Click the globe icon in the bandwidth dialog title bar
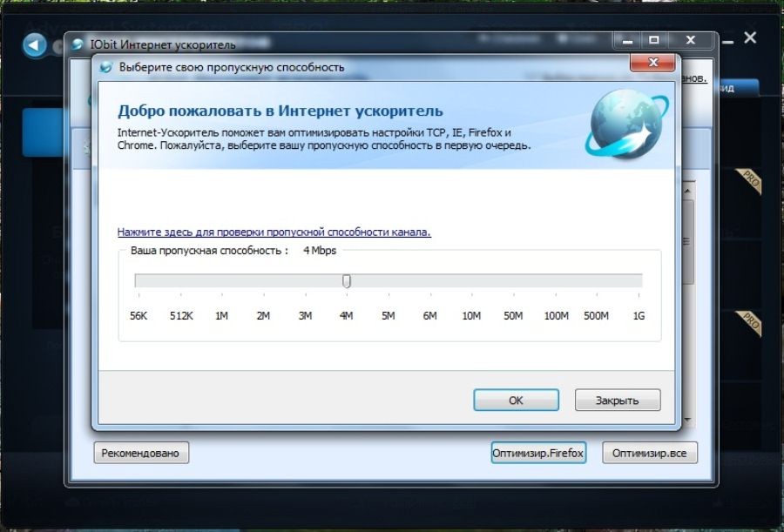This screenshot has width=784, height=532. click(x=105, y=67)
